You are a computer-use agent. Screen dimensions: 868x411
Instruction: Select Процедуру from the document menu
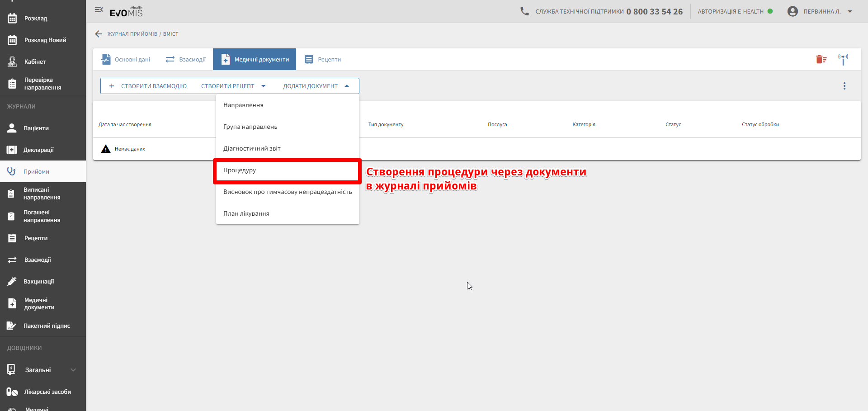coord(240,170)
